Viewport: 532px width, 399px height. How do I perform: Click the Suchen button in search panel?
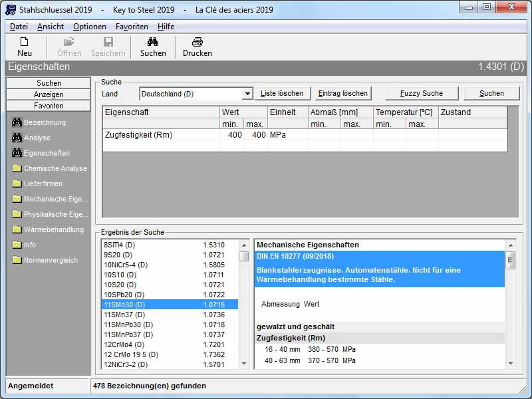[491, 93]
